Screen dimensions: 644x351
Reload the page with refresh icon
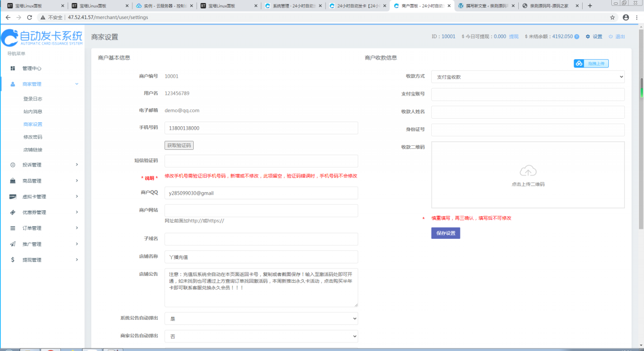(30, 17)
